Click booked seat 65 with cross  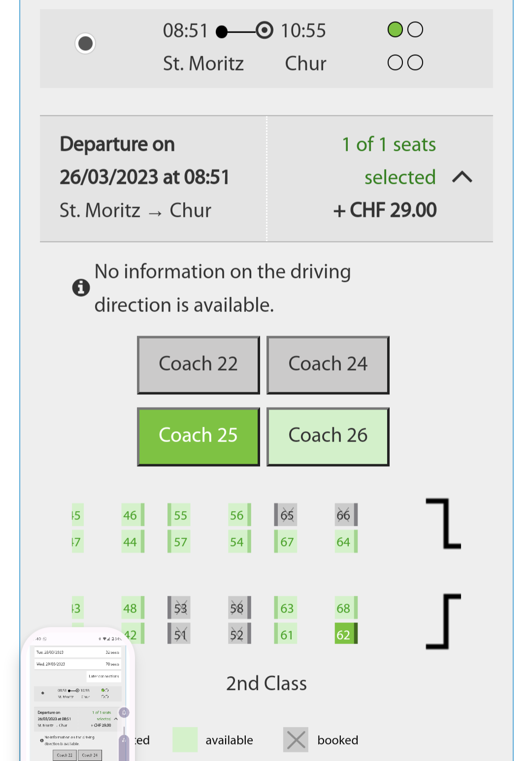[x=286, y=515]
